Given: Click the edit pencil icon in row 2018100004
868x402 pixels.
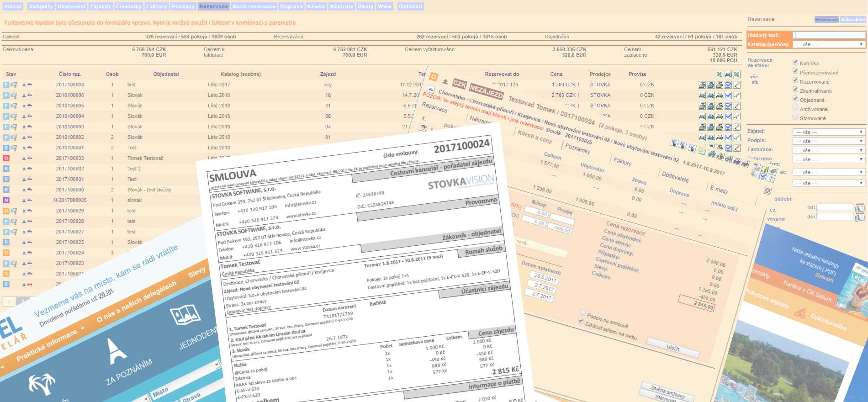Looking at the screenshot, I should [x=737, y=116].
